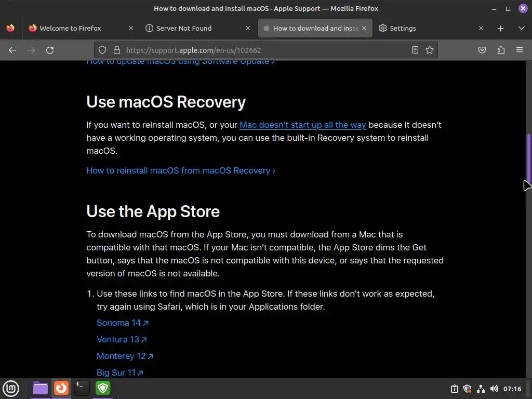Click the Firefox taskbar icon
532x399 pixels.
[x=61, y=388]
